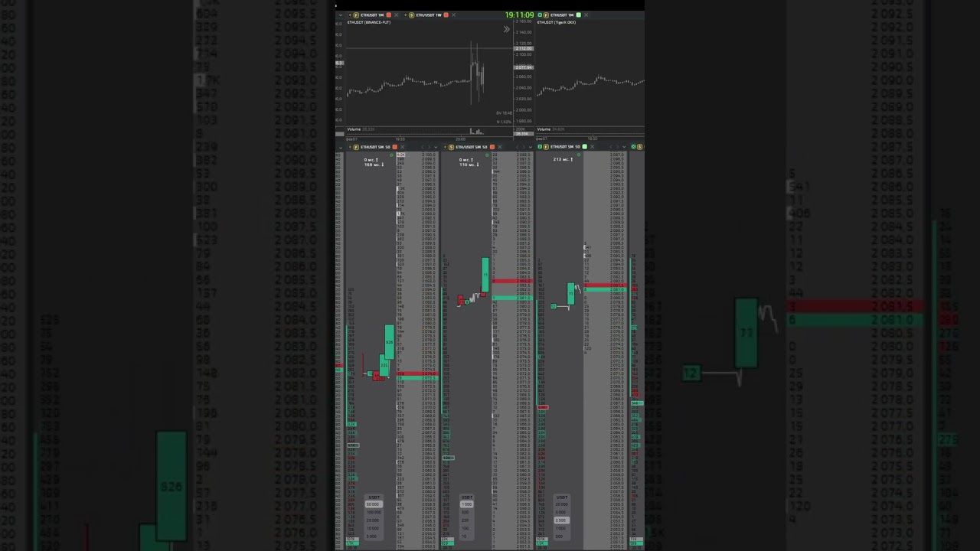Select 100 000 USDT volume preset
This screenshot has width=980, height=551.
click(373, 513)
